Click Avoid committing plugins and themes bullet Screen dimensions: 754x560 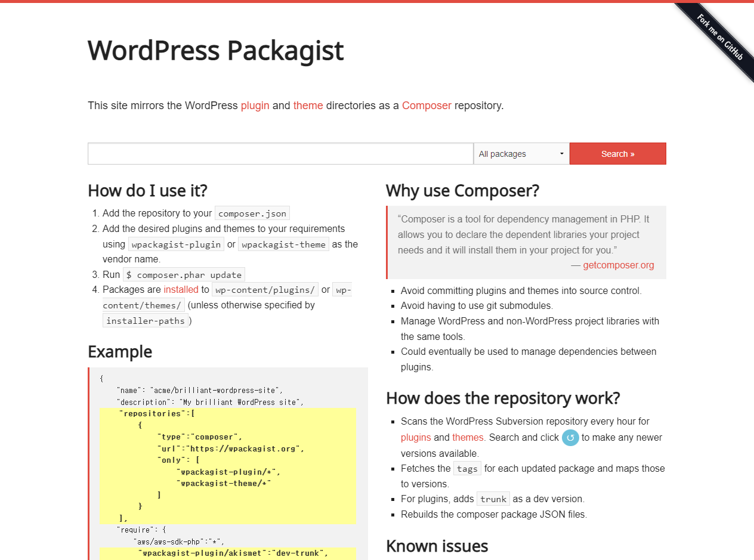click(521, 291)
